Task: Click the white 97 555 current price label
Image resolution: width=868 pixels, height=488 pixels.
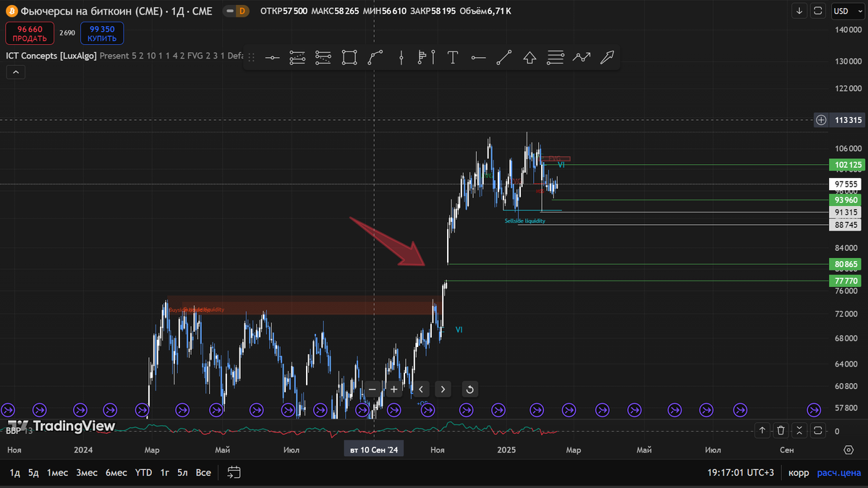Action: pos(846,185)
